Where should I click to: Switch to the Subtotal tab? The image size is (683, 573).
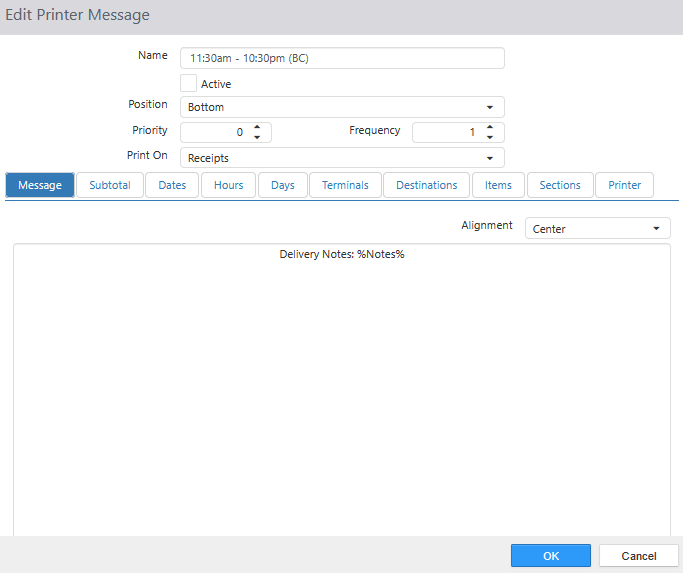click(x=110, y=185)
